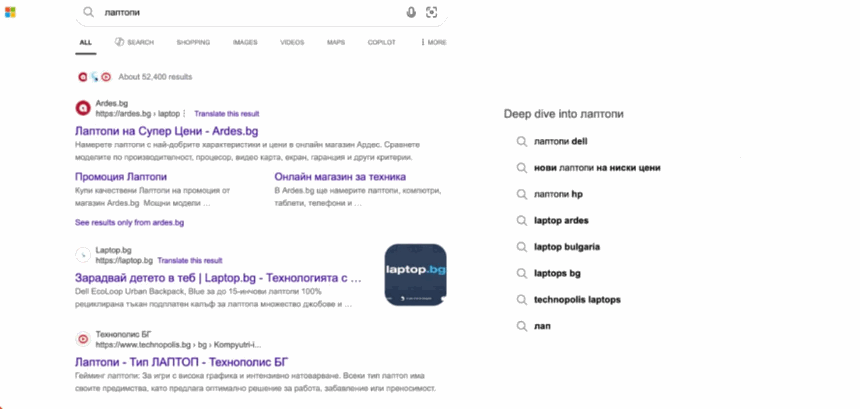
Task: Switch to the SHOPPING tab
Action: coord(193,42)
